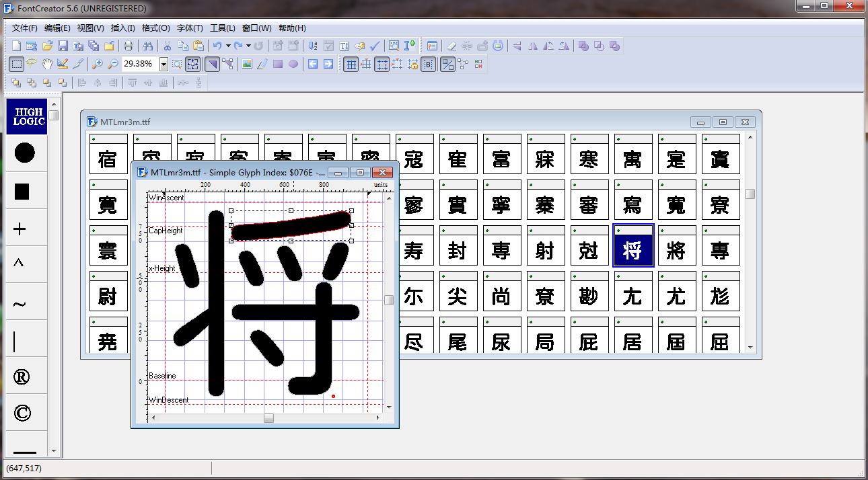
Task: Open the font find feature
Action: pyautogui.click(x=147, y=45)
